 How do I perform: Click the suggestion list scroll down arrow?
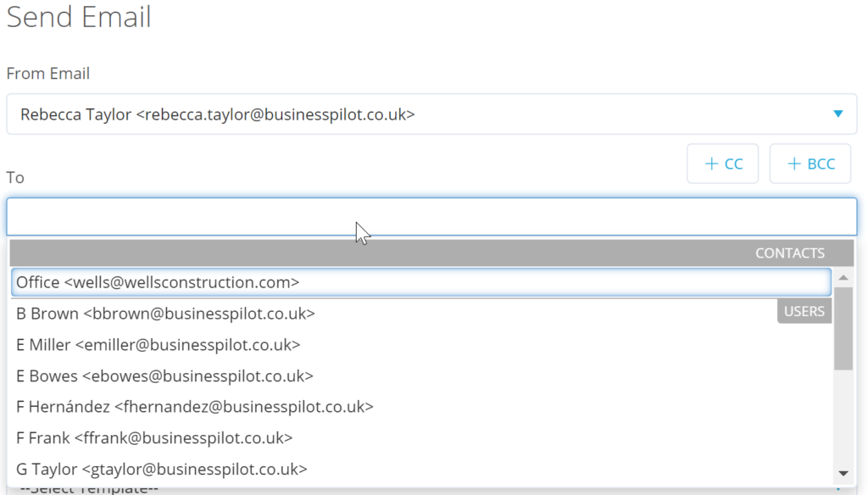(x=843, y=473)
